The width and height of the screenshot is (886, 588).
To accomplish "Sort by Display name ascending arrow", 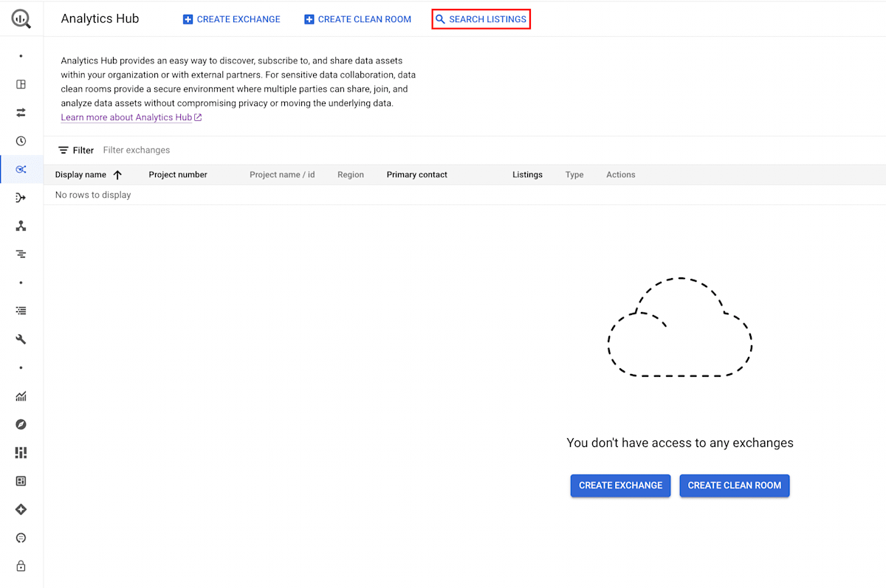I will coord(117,175).
